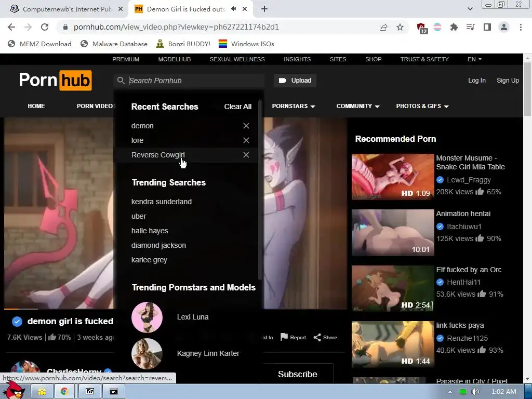Remove 'lore' from recent searches
532x399 pixels.
(246, 140)
